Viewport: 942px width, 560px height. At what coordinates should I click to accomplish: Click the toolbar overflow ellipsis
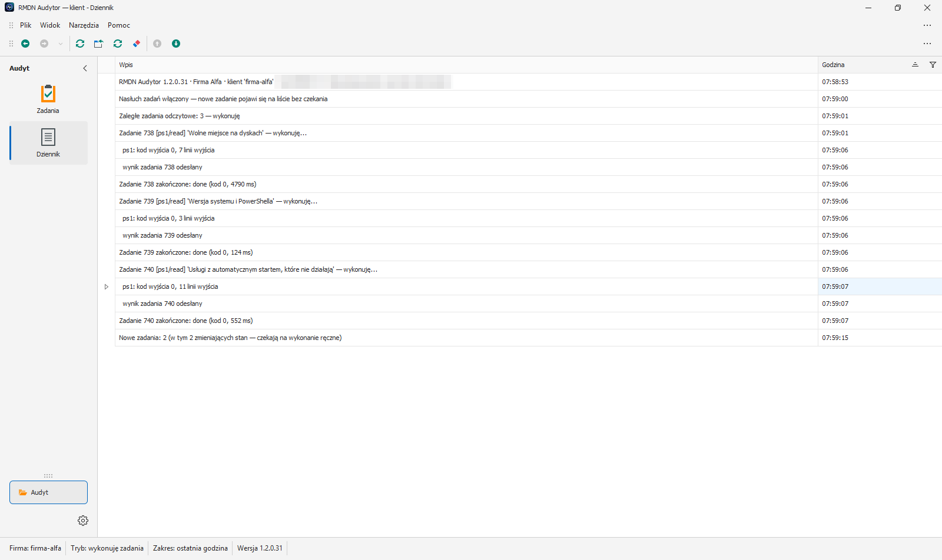point(927,44)
